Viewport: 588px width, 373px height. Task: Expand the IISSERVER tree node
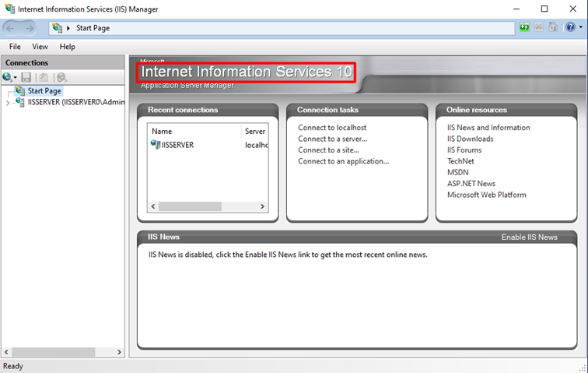pos(8,102)
